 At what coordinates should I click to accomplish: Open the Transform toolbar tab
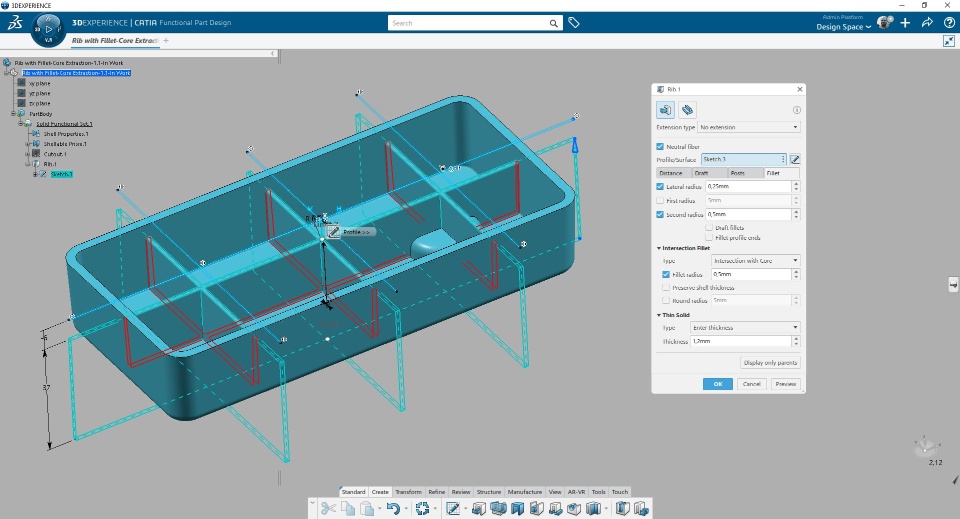click(408, 492)
